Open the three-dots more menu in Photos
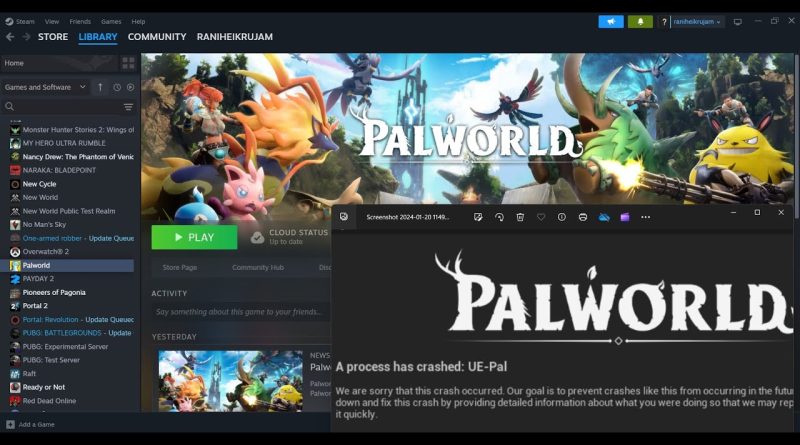 click(x=645, y=217)
